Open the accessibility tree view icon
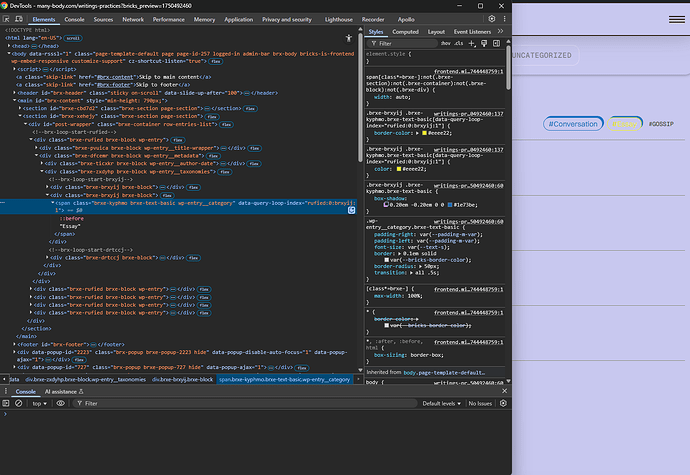Image resolution: width=690 pixels, height=475 pixels. [349, 38]
